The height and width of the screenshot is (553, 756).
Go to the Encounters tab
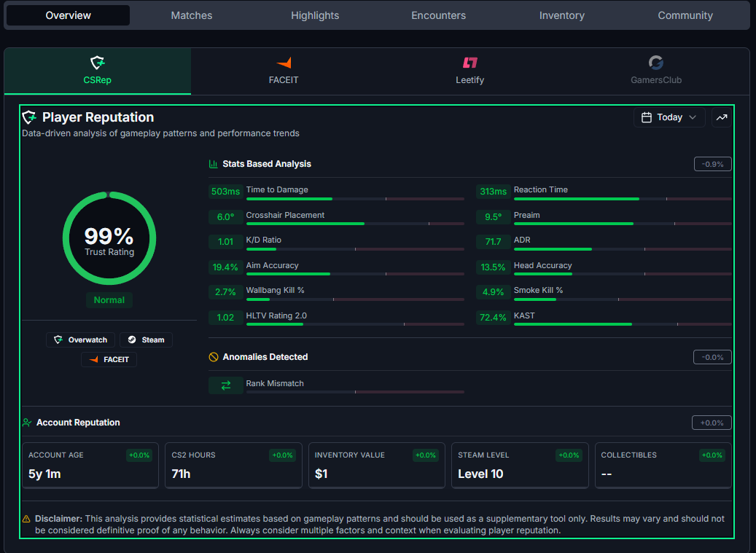438,15
